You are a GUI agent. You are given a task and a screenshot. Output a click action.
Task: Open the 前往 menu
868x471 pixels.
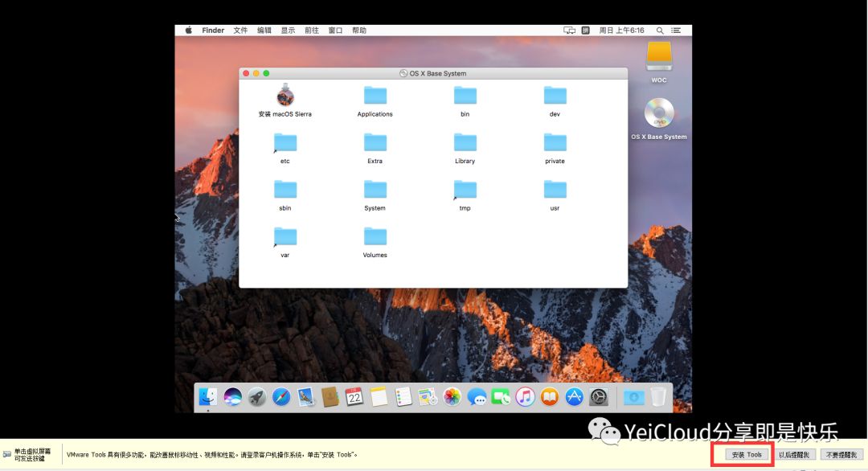(312, 31)
